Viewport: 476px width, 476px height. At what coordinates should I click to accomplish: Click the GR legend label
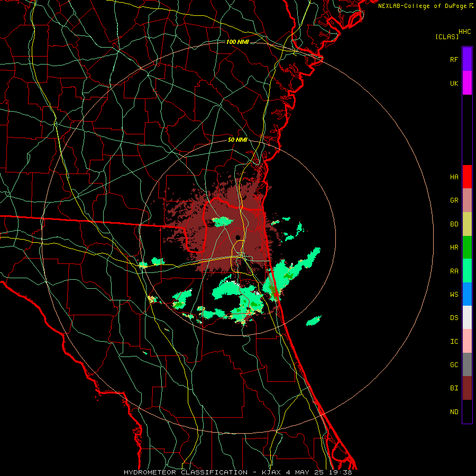tap(454, 200)
